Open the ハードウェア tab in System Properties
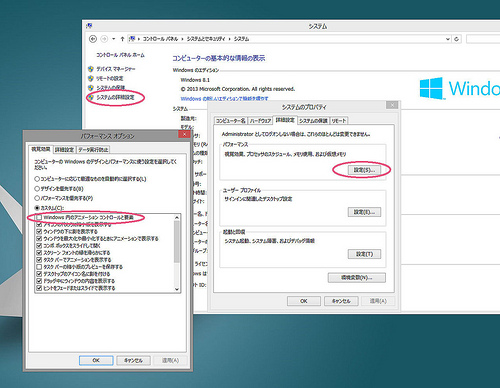Screen dimensions: 500x388 (x=260, y=121)
